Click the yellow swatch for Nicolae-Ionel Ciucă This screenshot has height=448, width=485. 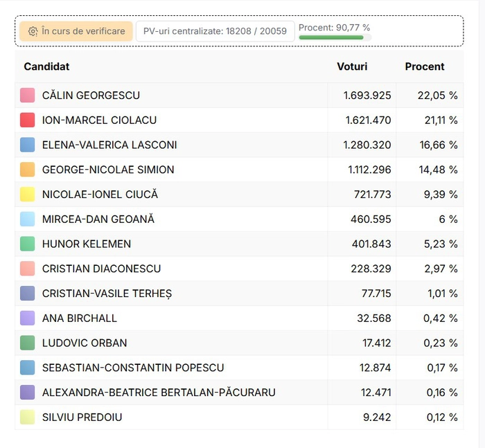tap(28, 195)
